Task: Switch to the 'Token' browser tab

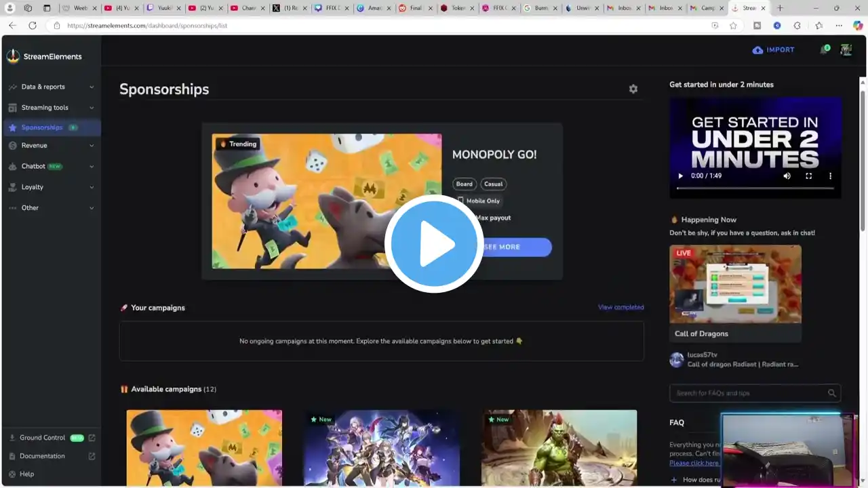Action: [458, 8]
